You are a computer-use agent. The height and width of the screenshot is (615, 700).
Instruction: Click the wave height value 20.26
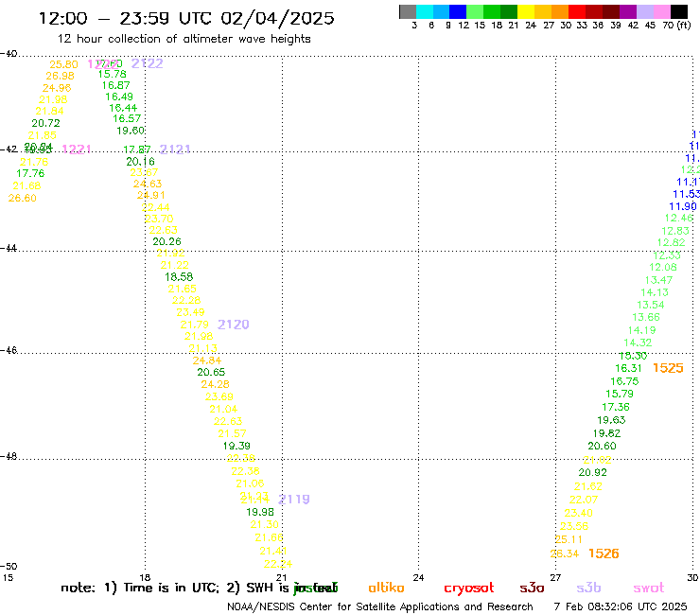click(x=167, y=241)
